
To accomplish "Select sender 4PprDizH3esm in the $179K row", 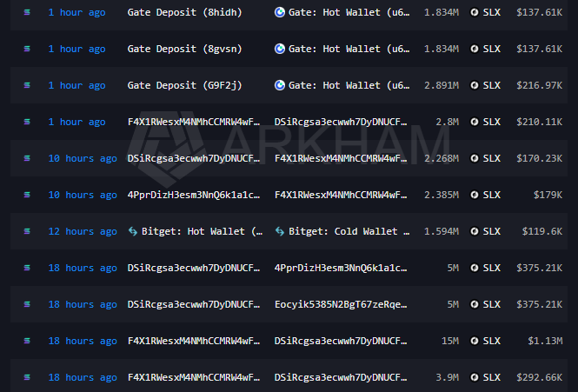I will [194, 195].
